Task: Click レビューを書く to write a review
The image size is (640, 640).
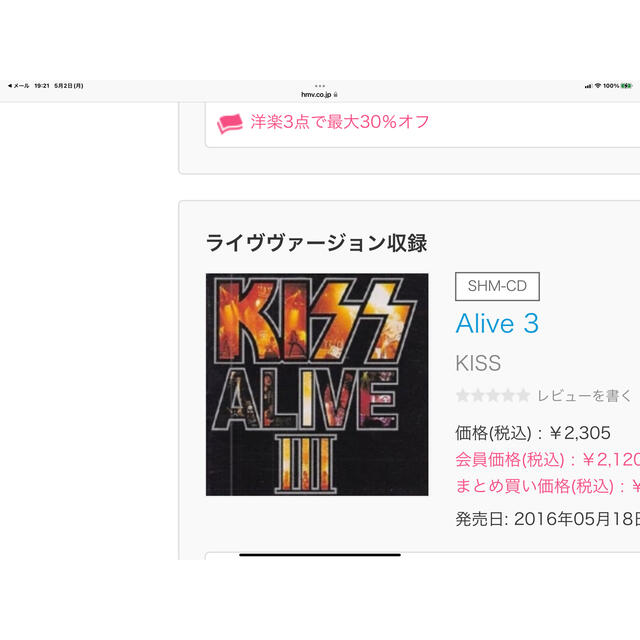Action: tap(584, 396)
